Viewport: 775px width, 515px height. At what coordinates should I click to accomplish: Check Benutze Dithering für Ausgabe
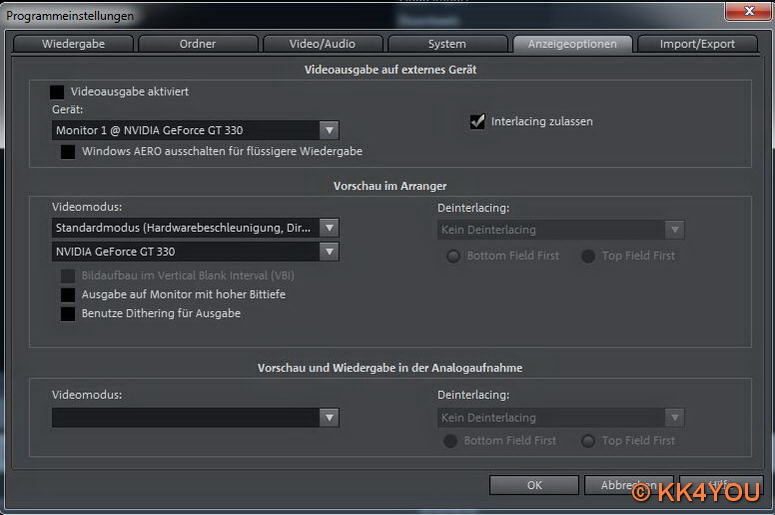68,314
